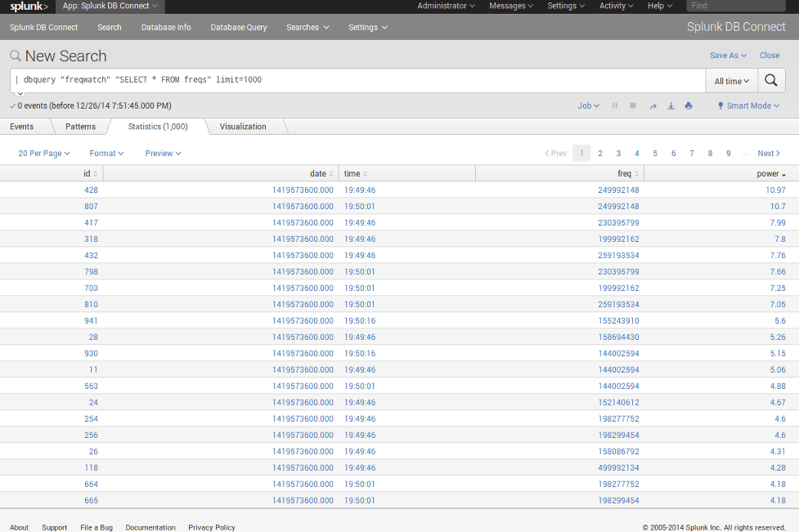Export search results with download icon
799x532 pixels.
point(671,106)
